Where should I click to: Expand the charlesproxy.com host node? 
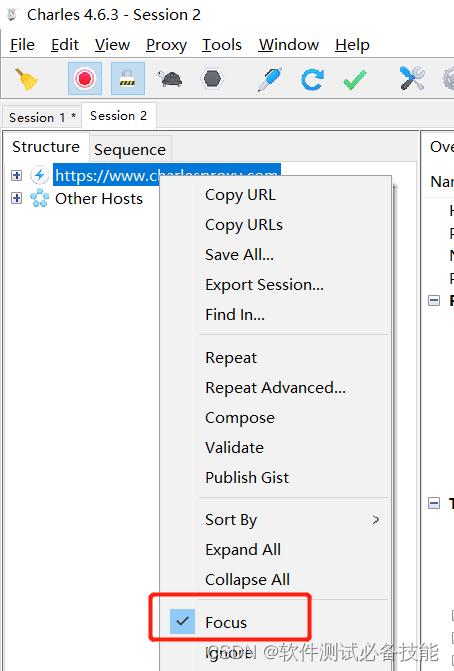16,175
